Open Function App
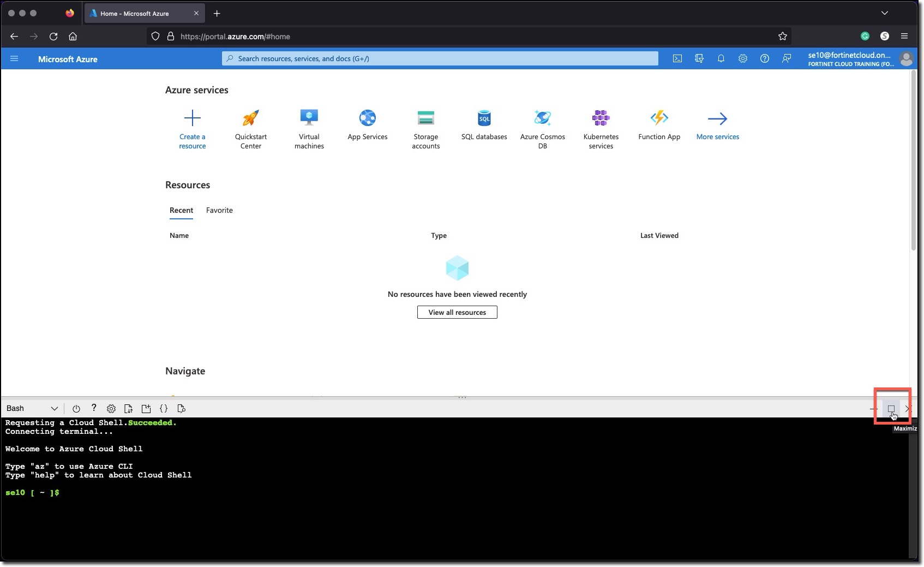This screenshot has height=567, width=924. click(x=659, y=125)
